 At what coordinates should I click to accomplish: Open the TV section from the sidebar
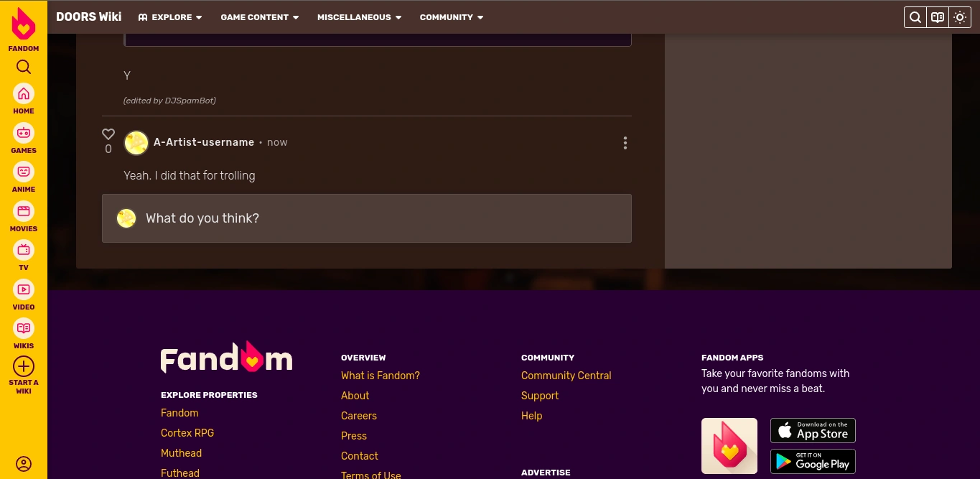click(x=24, y=250)
